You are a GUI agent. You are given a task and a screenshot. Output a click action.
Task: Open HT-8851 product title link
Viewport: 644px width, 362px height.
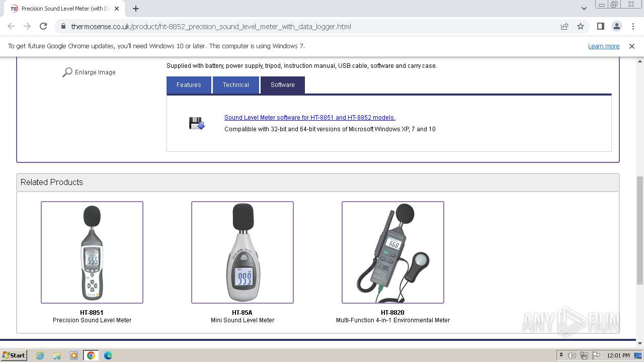(92, 313)
